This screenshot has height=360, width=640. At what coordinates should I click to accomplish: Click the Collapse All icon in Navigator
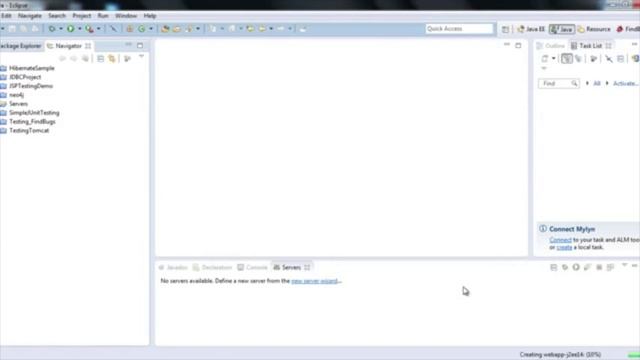100,58
